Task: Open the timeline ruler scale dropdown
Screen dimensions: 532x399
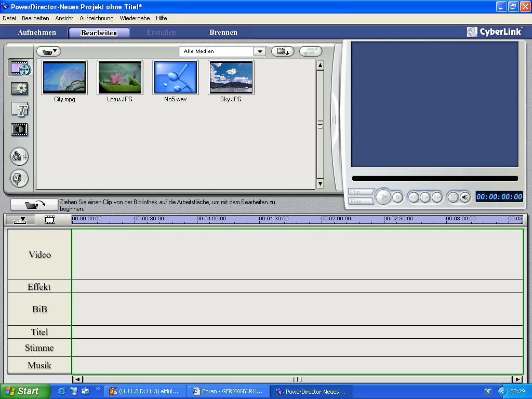Action: [20, 220]
